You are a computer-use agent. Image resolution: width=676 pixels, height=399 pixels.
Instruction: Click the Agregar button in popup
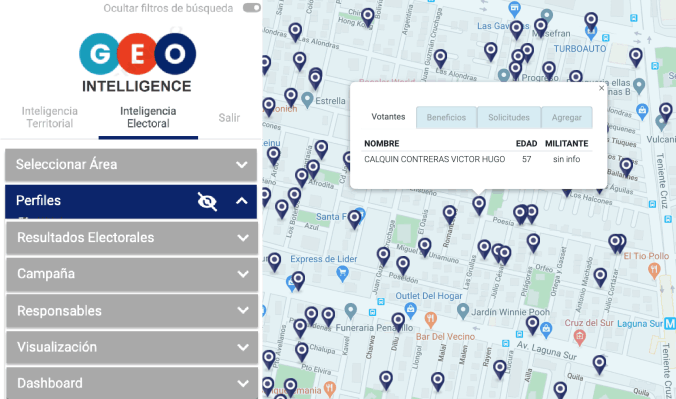pos(566,117)
